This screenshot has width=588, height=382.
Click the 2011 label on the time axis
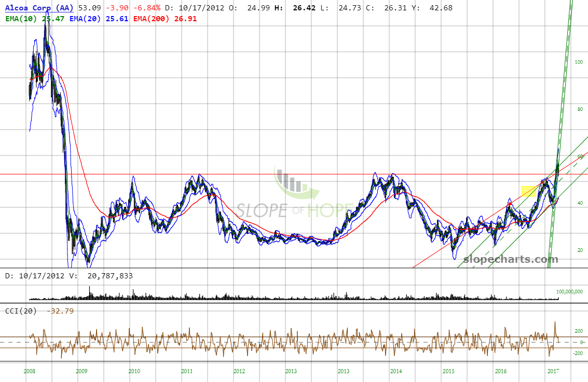[x=187, y=371]
